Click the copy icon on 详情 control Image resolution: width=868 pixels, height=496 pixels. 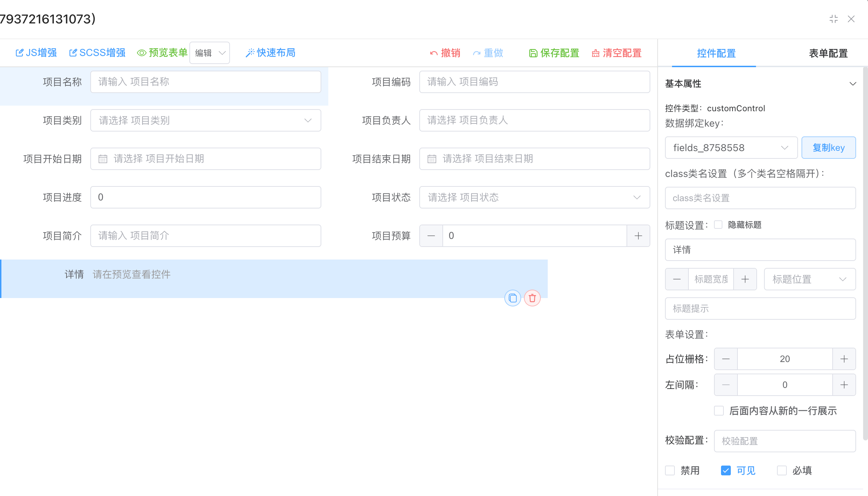point(512,298)
